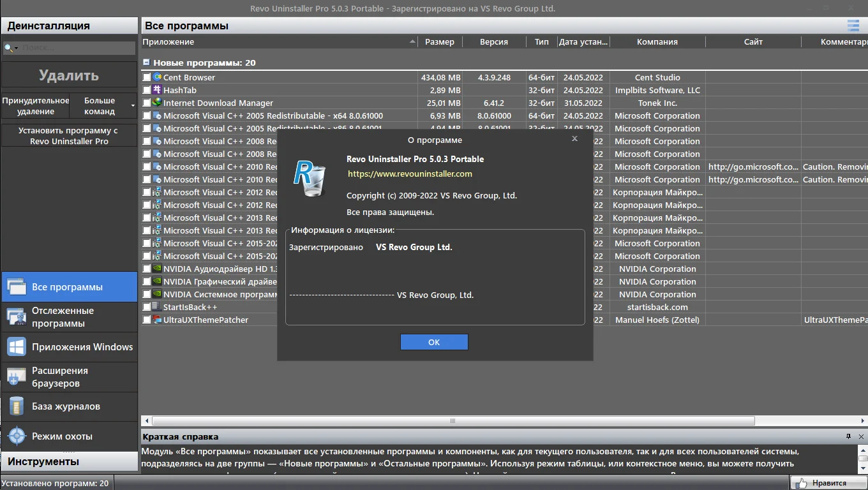Enable the Internet Download Manager checkbox
868x490 pixels.
click(x=147, y=103)
